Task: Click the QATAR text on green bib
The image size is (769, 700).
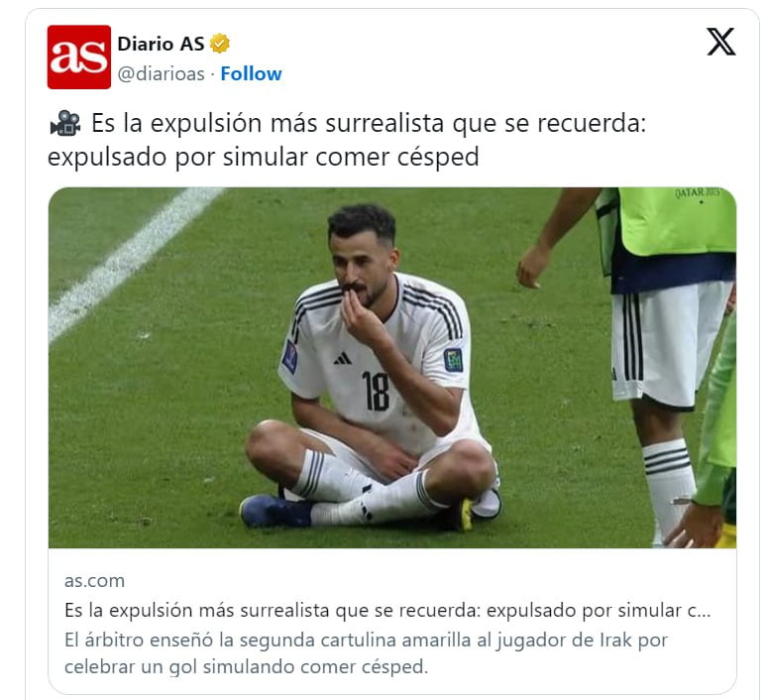Action: (x=698, y=192)
